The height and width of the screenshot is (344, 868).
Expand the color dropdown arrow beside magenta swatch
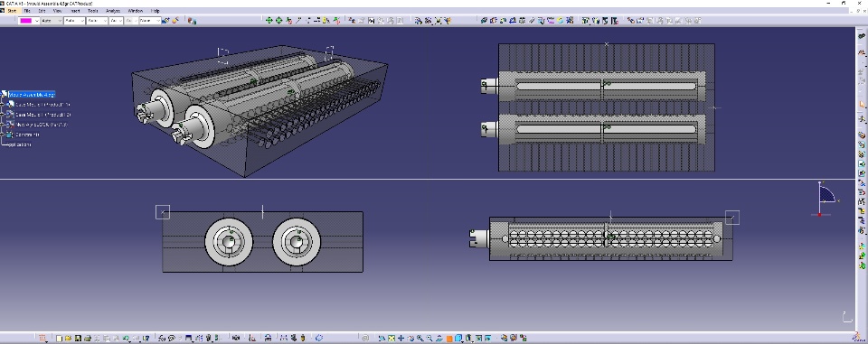point(36,21)
